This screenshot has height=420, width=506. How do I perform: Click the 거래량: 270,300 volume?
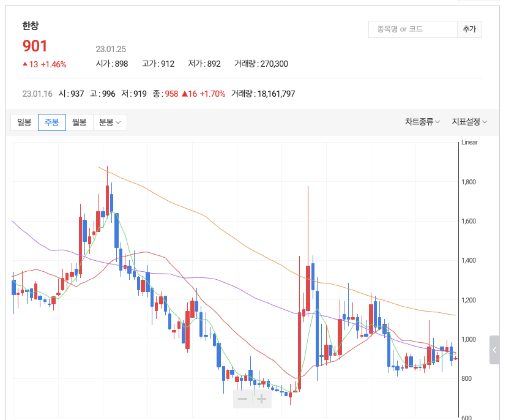tap(261, 64)
